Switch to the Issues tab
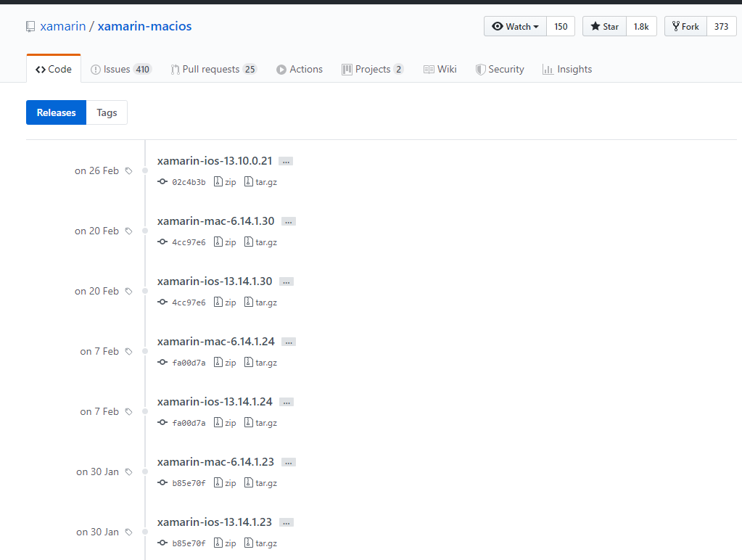The width and height of the screenshot is (742, 560). [120, 69]
